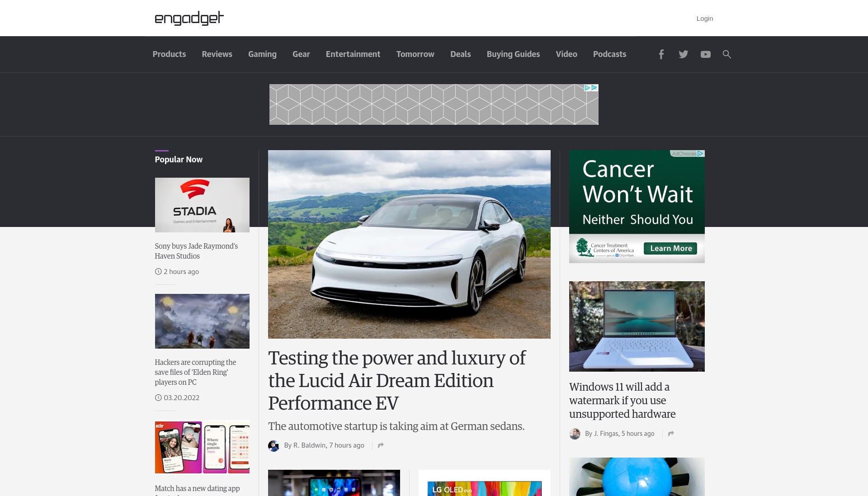868x496 pixels.
Task: Click the banner ad info triangle icon
Action: click(x=587, y=88)
